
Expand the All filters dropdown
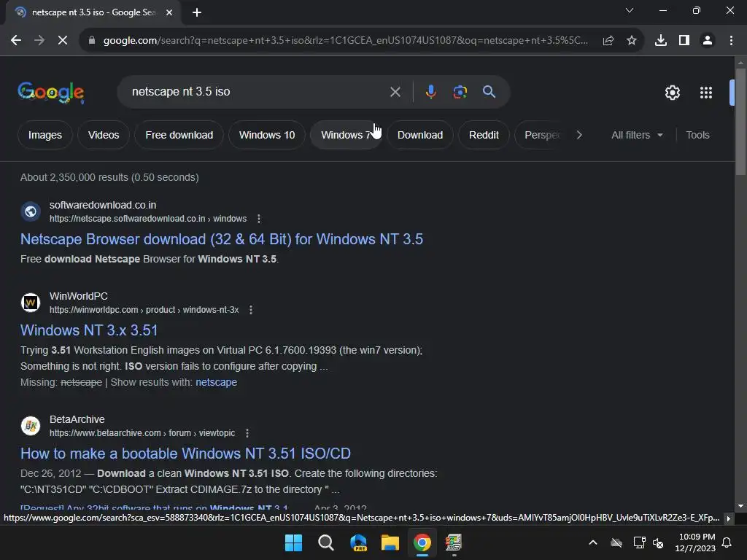[x=637, y=135]
